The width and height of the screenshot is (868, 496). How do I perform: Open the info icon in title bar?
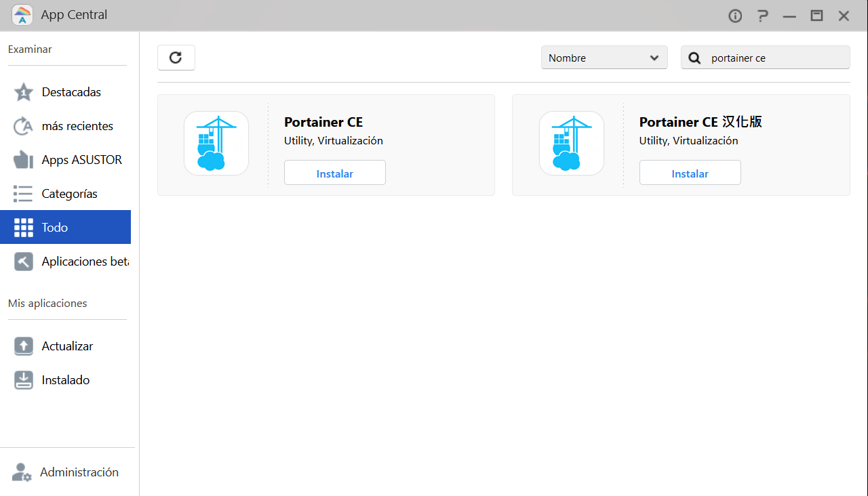pyautogui.click(x=735, y=16)
